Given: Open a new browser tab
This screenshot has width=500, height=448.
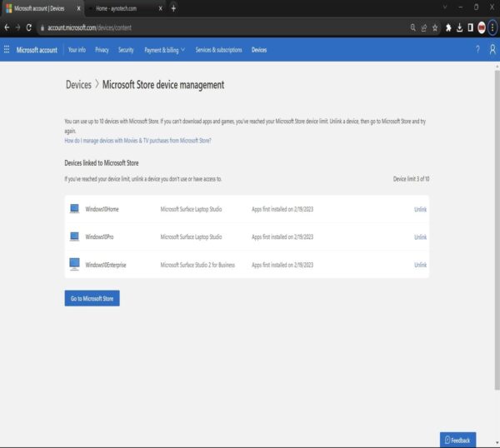Looking at the screenshot, I should 173,8.
